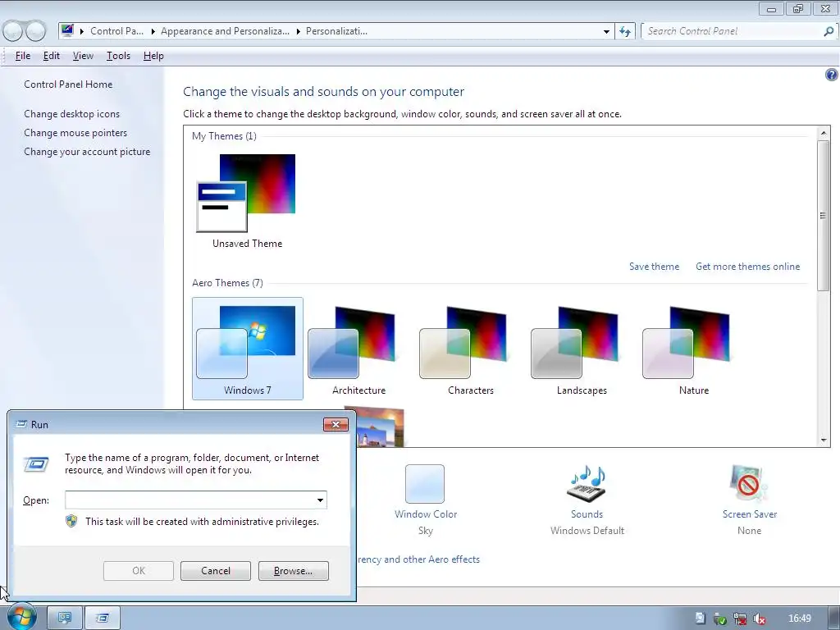The image size is (840, 630).
Task: Click Browse... in the Run dialog
Action: 293,571
